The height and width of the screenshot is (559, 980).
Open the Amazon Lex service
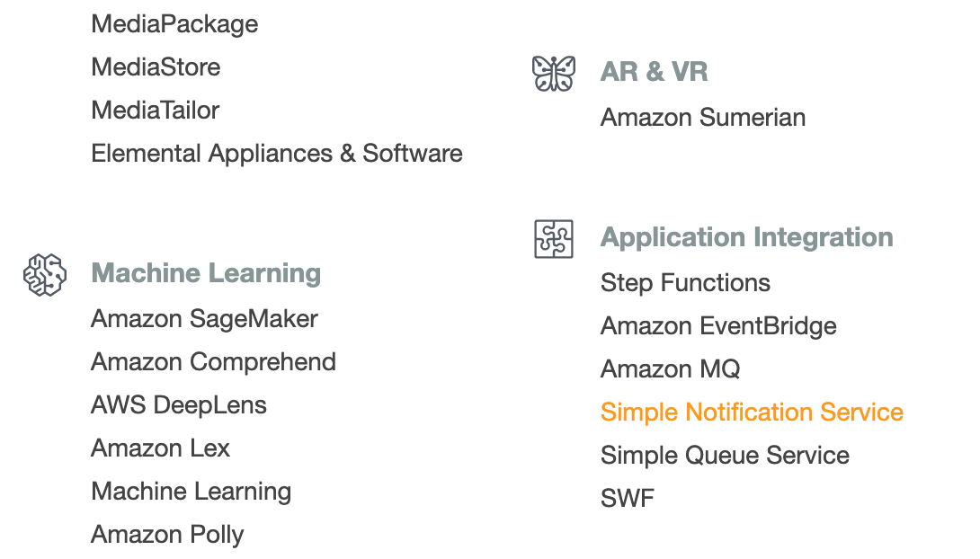click(160, 448)
